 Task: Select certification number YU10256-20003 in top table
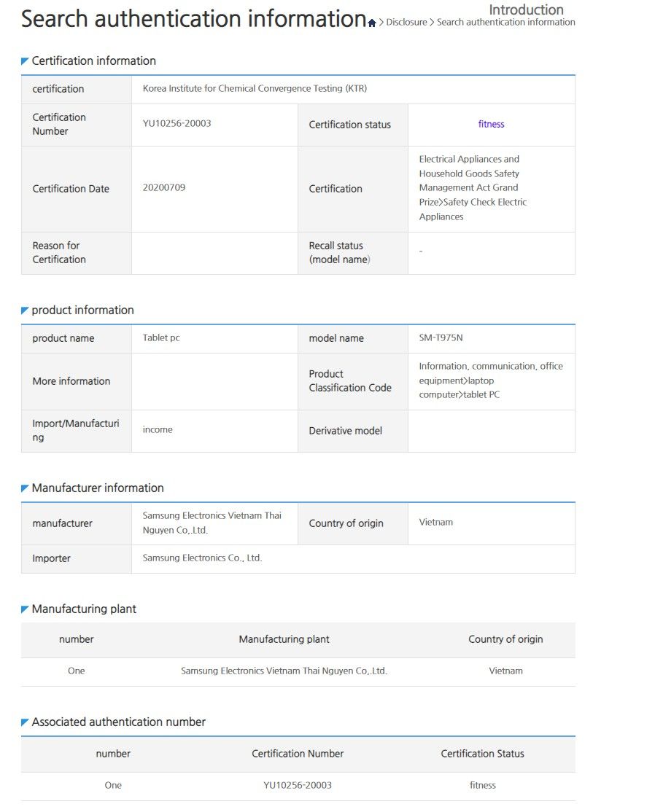coord(177,123)
